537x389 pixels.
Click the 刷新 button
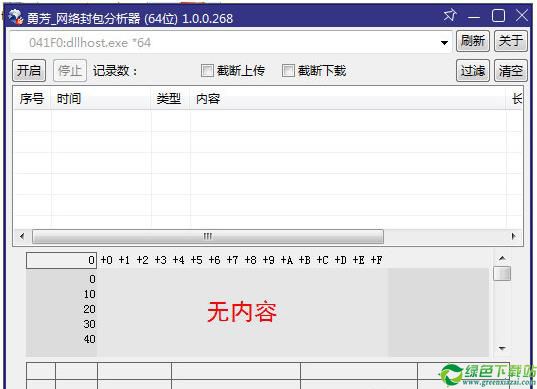click(473, 41)
